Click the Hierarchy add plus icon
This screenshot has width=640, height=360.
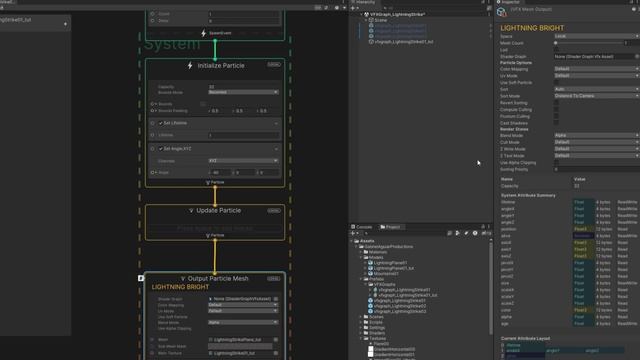pyautogui.click(x=353, y=8)
